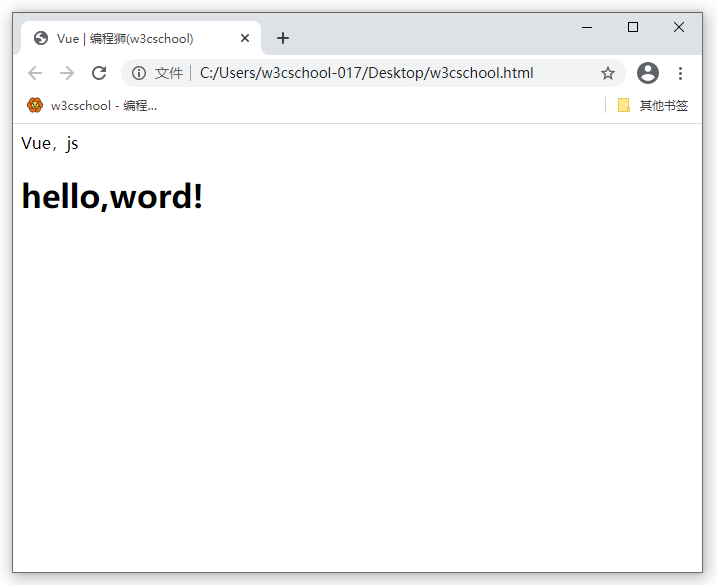Reload the current page
This screenshot has height=585, width=717.
pyautogui.click(x=99, y=73)
